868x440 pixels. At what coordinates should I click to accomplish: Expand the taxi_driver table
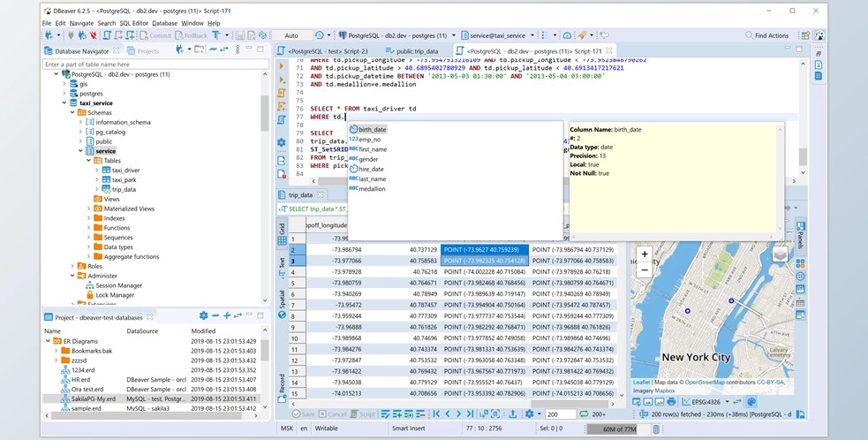[96, 171]
